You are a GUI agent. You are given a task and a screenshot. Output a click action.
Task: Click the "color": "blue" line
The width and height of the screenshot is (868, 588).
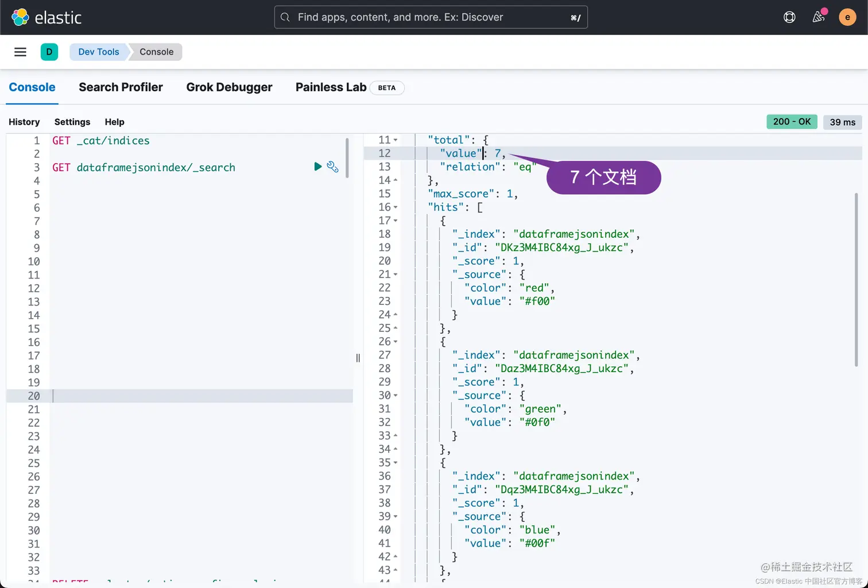point(512,530)
